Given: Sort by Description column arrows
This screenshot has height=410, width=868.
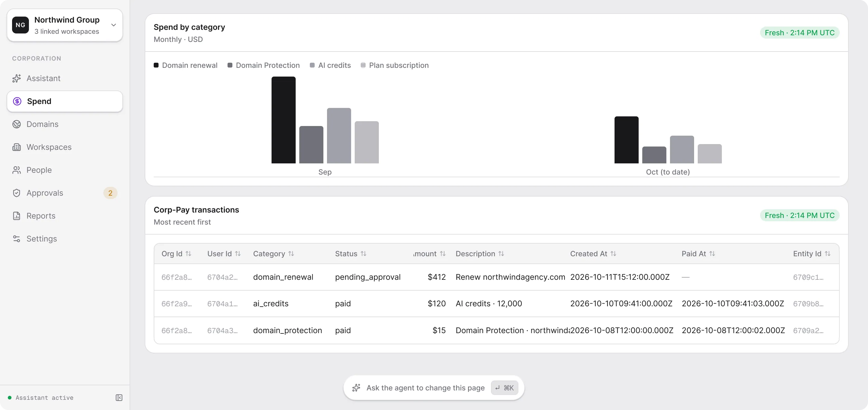Looking at the screenshot, I should (502, 254).
